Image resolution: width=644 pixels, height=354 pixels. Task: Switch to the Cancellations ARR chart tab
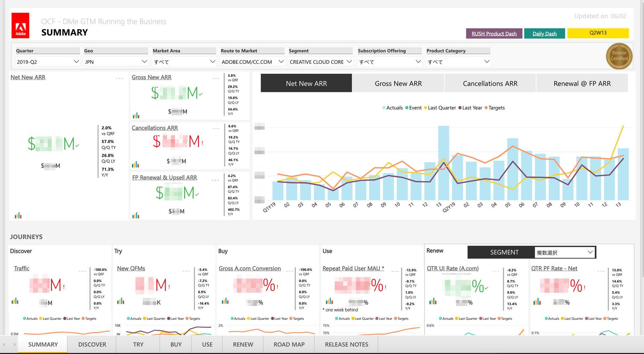[x=490, y=83]
